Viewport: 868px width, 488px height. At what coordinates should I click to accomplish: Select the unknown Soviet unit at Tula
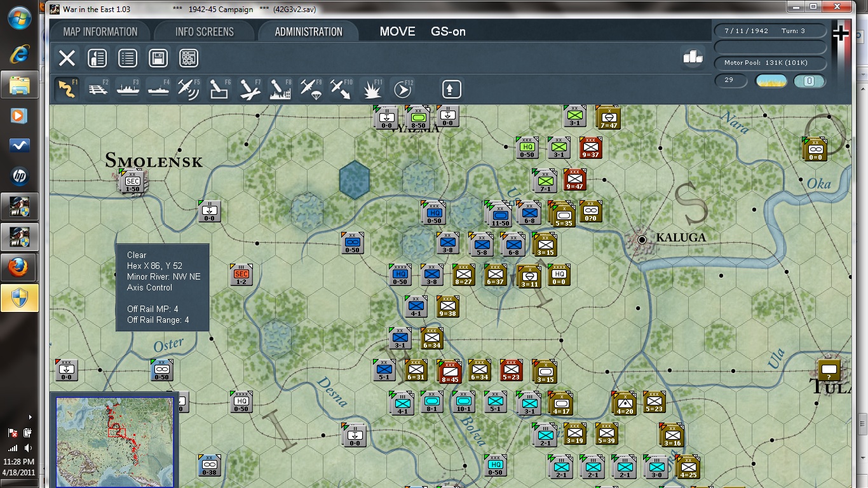coord(829,369)
